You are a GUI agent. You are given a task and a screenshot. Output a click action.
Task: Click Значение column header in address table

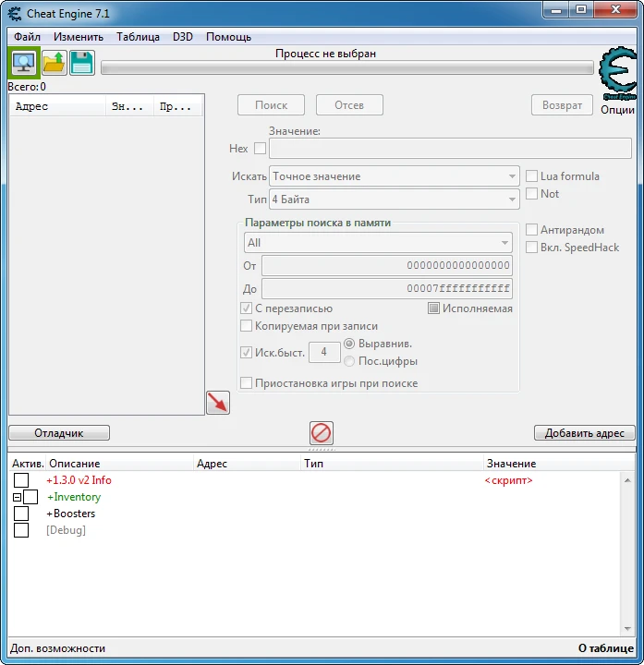[559, 463]
